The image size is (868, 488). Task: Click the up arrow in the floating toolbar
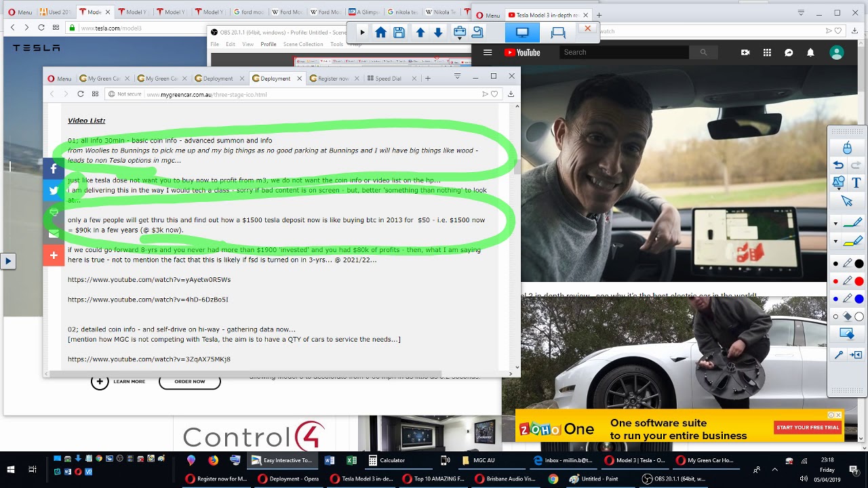(x=420, y=32)
